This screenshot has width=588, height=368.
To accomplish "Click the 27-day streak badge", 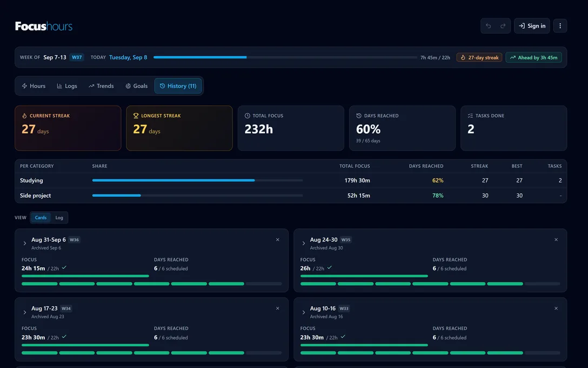I will [479, 57].
